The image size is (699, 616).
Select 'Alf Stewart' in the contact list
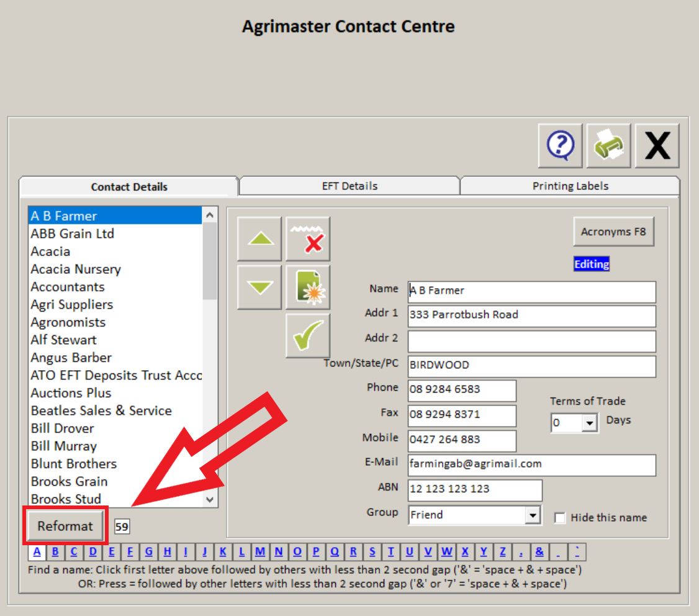pyautogui.click(x=115, y=340)
